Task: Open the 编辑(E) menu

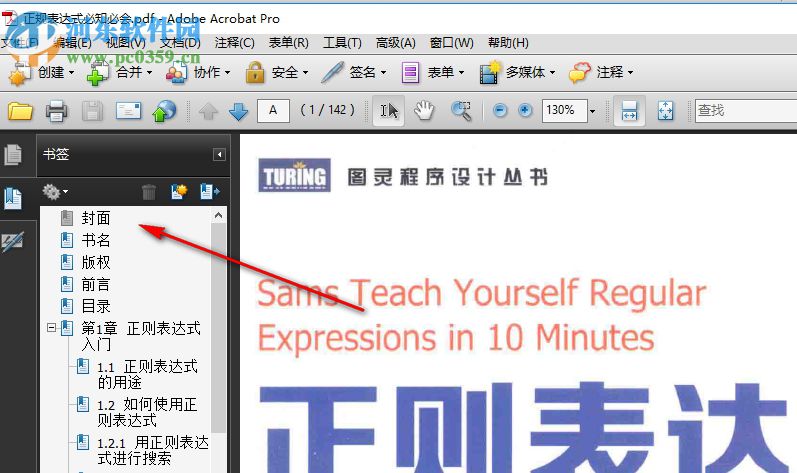Action: 73,43
